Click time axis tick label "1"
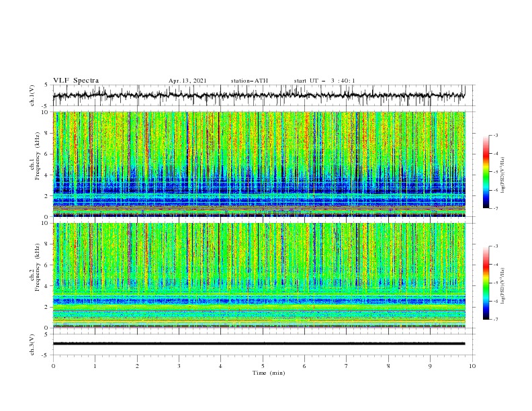 tap(95, 366)
